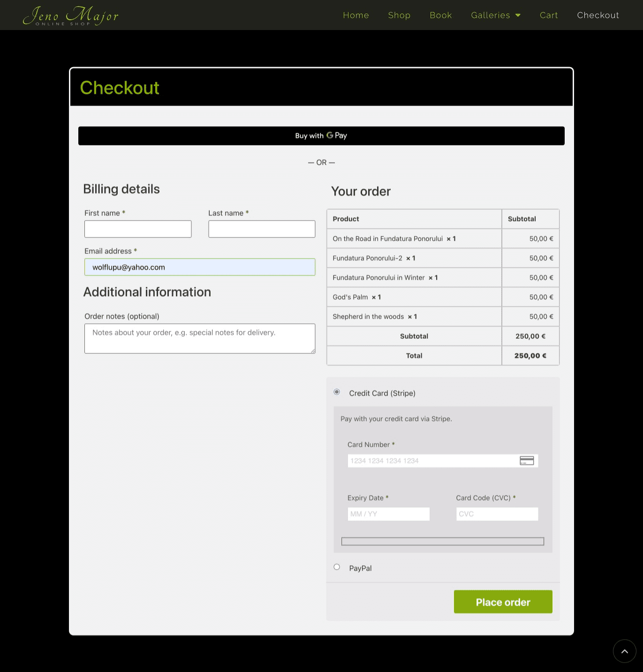This screenshot has height=672, width=643.
Task: Click the Expiry Date MM / YY field
Action: [x=388, y=514]
